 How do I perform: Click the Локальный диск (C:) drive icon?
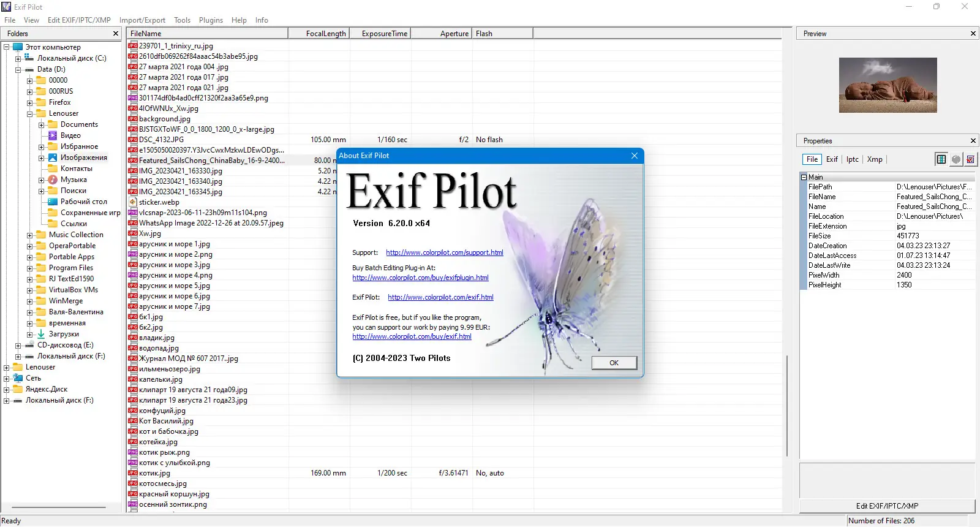tap(29, 58)
